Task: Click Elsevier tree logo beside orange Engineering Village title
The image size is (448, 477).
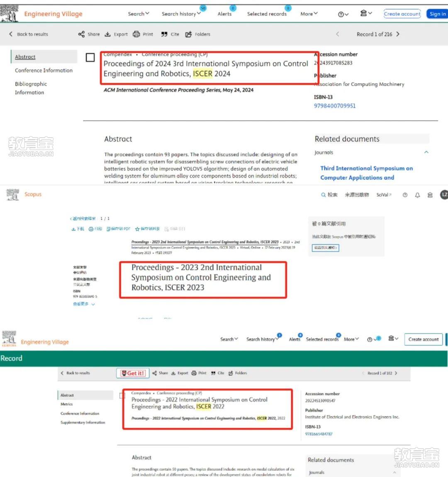Action: coord(10,13)
